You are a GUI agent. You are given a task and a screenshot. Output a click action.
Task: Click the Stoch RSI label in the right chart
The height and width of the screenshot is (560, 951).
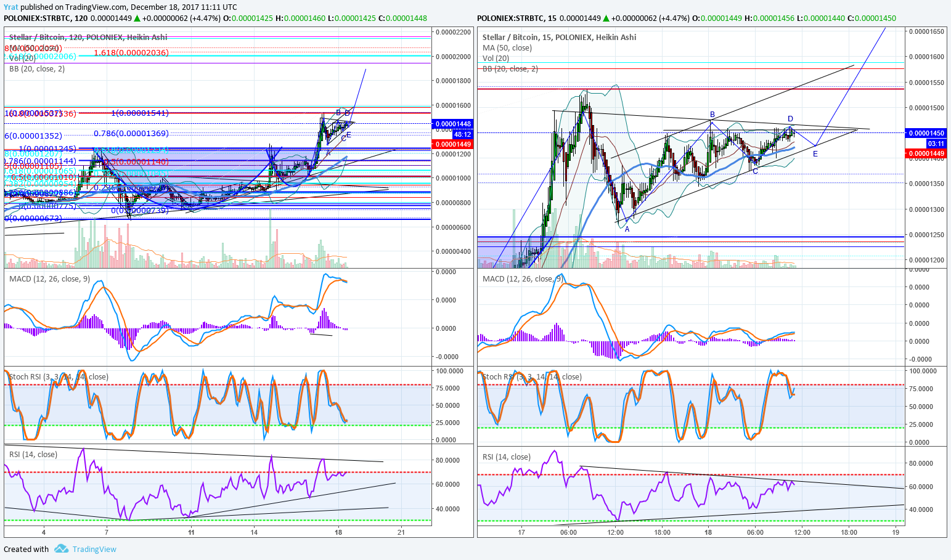click(x=532, y=377)
